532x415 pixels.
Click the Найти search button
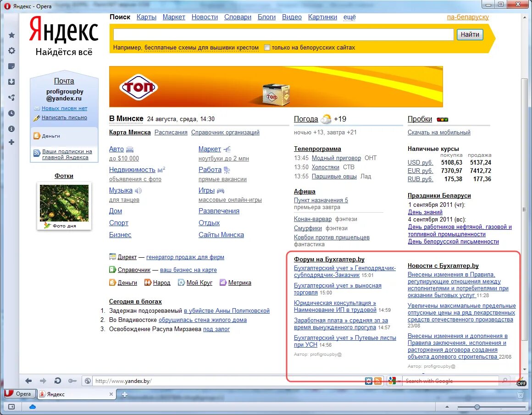(x=470, y=34)
